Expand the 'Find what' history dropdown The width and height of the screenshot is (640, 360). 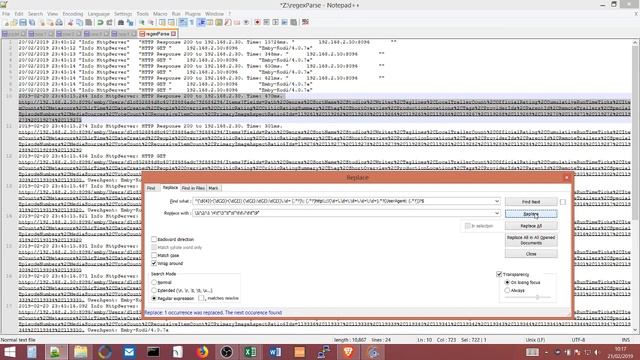(496, 201)
